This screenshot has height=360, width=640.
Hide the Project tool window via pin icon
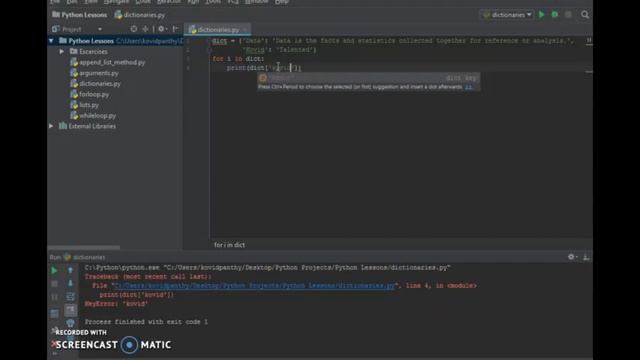176,29
